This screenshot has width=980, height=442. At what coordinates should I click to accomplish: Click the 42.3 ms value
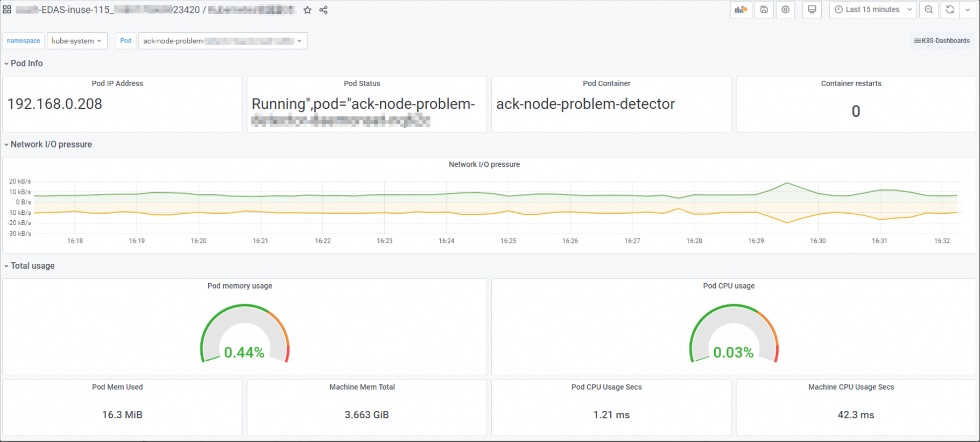(856, 415)
